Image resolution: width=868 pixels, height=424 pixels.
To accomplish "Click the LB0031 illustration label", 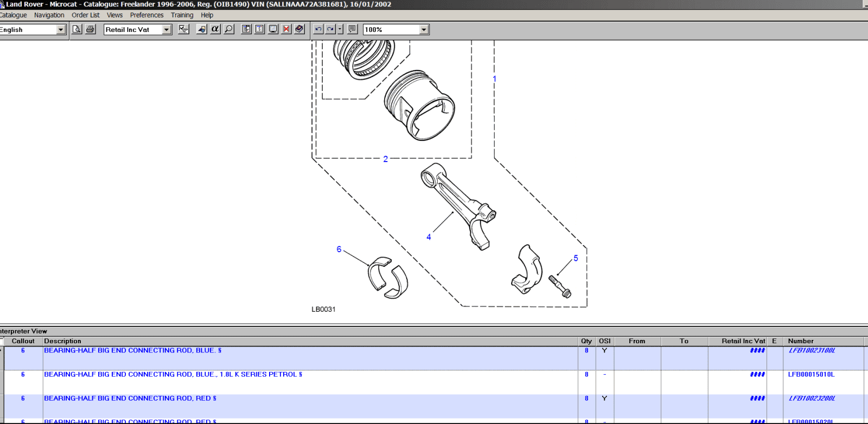I will click(323, 310).
